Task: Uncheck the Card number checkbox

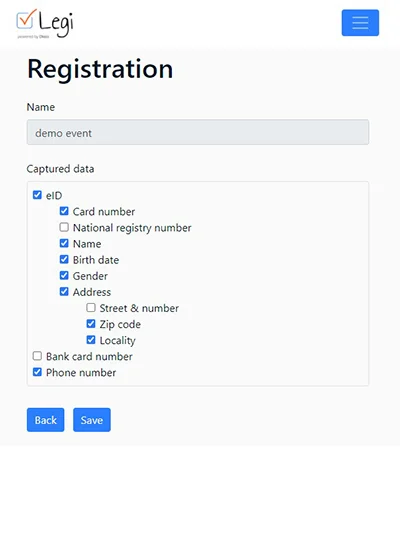Action: pyautogui.click(x=64, y=211)
